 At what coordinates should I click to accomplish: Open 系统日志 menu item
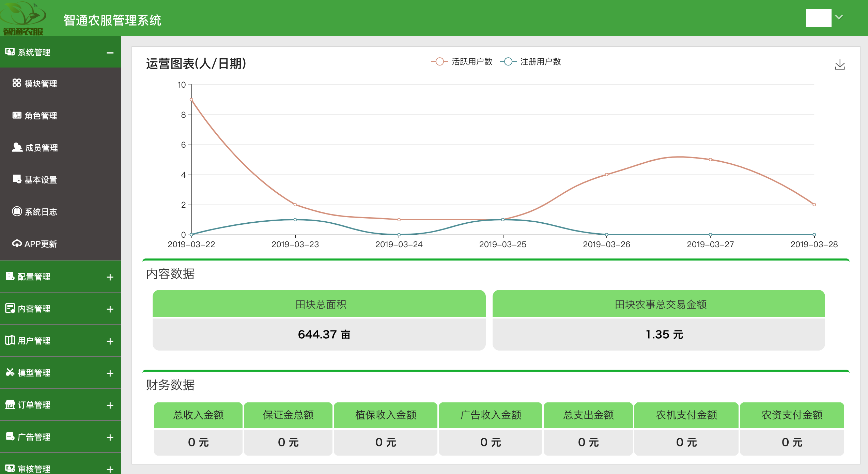click(x=61, y=212)
